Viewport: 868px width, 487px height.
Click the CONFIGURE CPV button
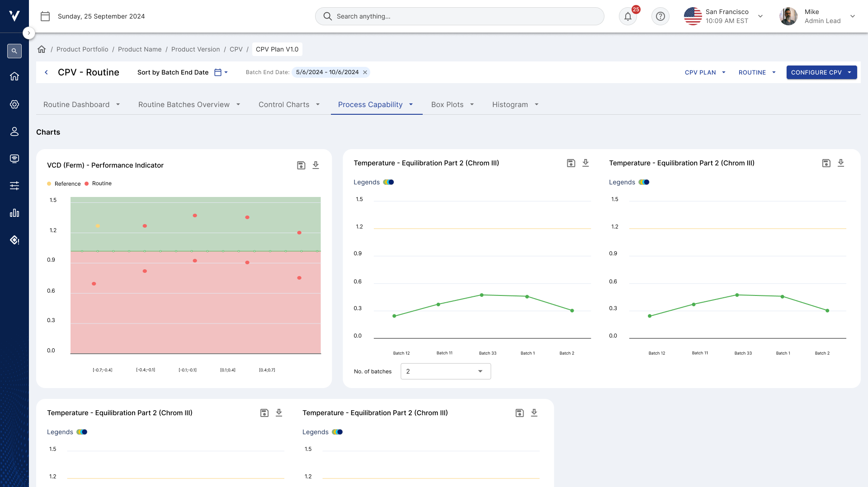tap(821, 72)
